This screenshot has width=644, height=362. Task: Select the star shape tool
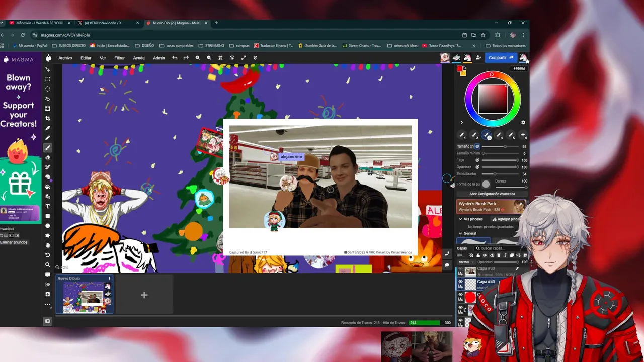(x=48, y=235)
